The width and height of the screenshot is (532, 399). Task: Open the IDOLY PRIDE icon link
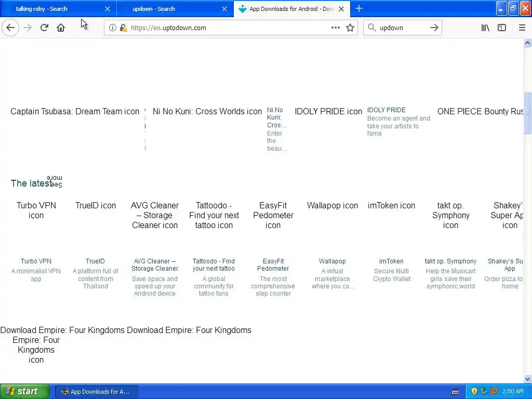tap(328, 111)
